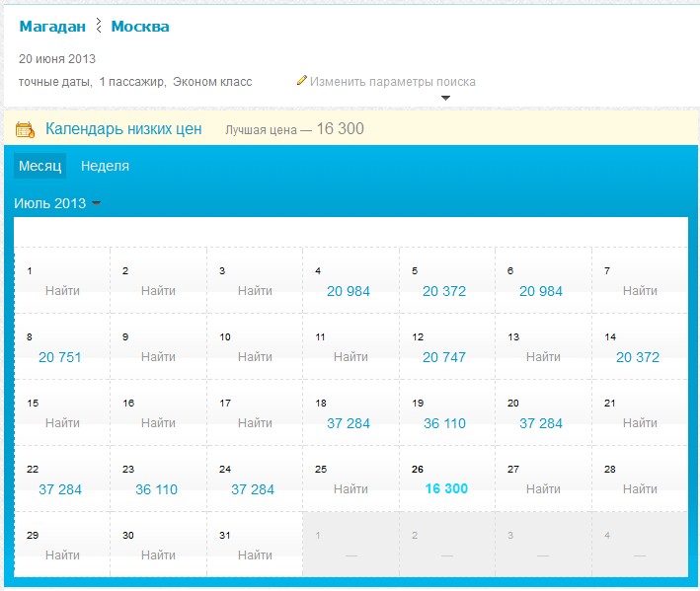The image size is (700, 591).
Task: Click the Магадан origin city link
Action: (52, 27)
